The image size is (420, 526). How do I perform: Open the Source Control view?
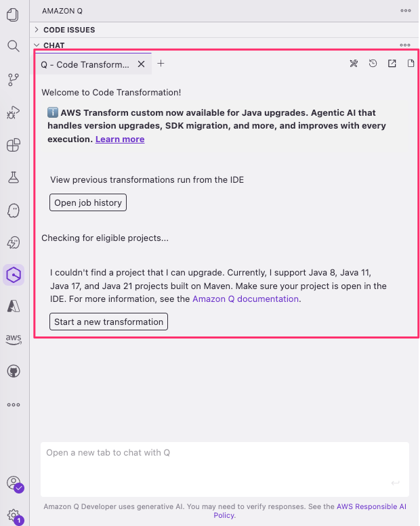[13, 80]
